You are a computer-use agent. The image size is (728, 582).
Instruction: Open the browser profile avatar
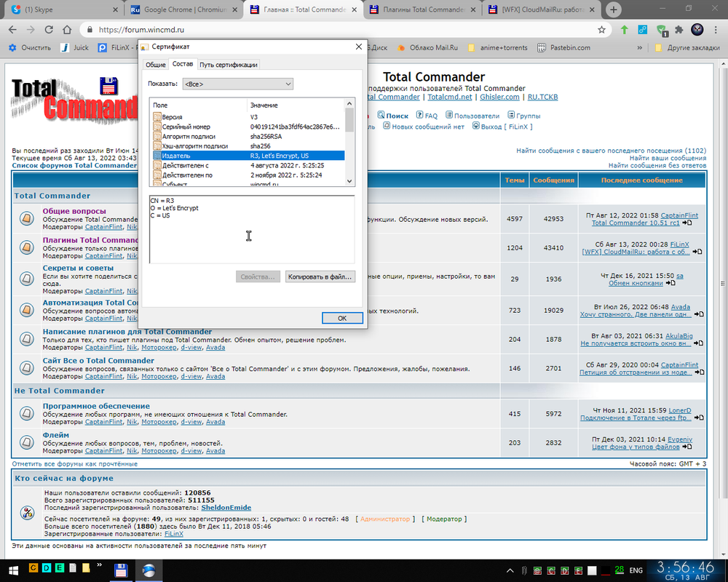(x=697, y=30)
